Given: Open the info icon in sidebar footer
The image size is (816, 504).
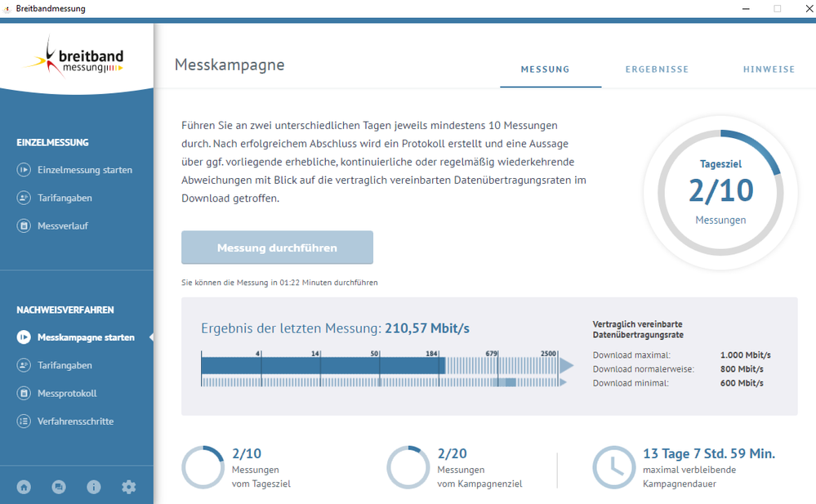Looking at the screenshot, I should 94,487.
